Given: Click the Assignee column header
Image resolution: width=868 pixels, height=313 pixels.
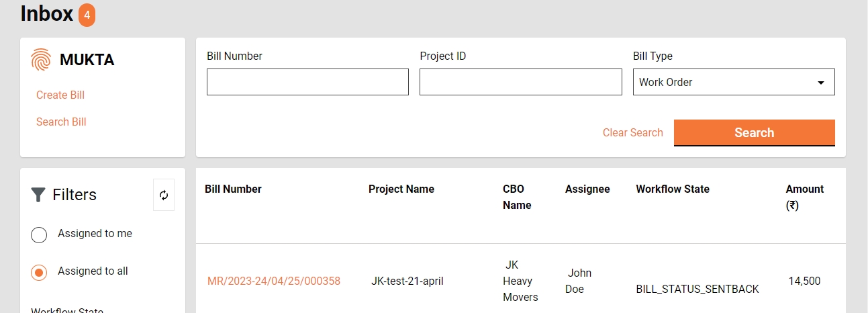Looking at the screenshot, I should point(587,189).
